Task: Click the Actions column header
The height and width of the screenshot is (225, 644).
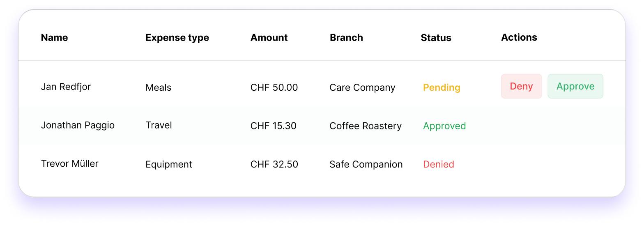Action: 519,37
